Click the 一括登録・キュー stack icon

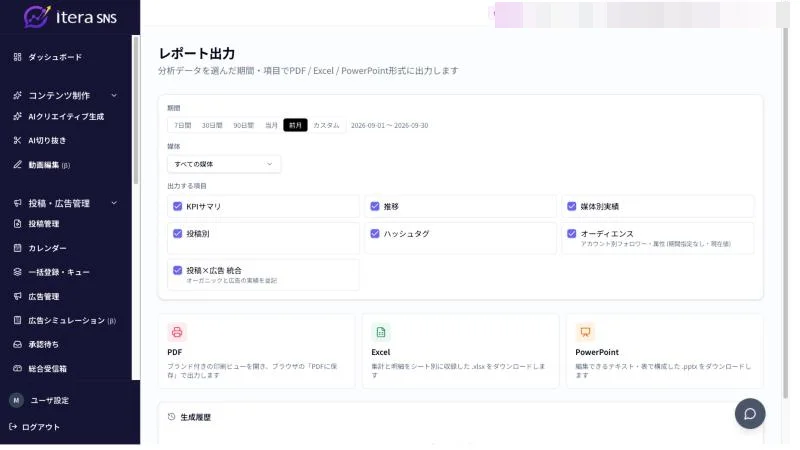(x=17, y=272)
